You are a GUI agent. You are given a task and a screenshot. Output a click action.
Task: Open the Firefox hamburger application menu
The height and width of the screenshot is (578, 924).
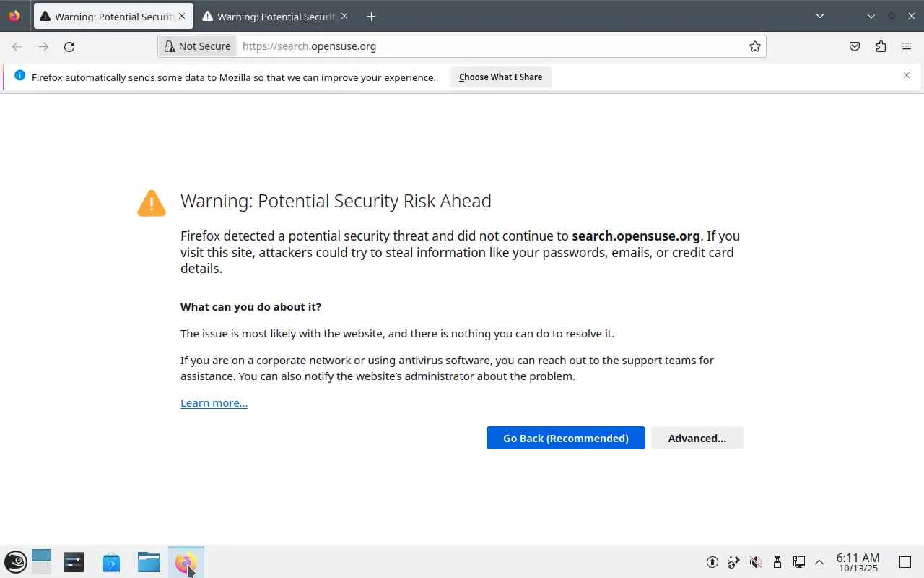tap(907, 46)
